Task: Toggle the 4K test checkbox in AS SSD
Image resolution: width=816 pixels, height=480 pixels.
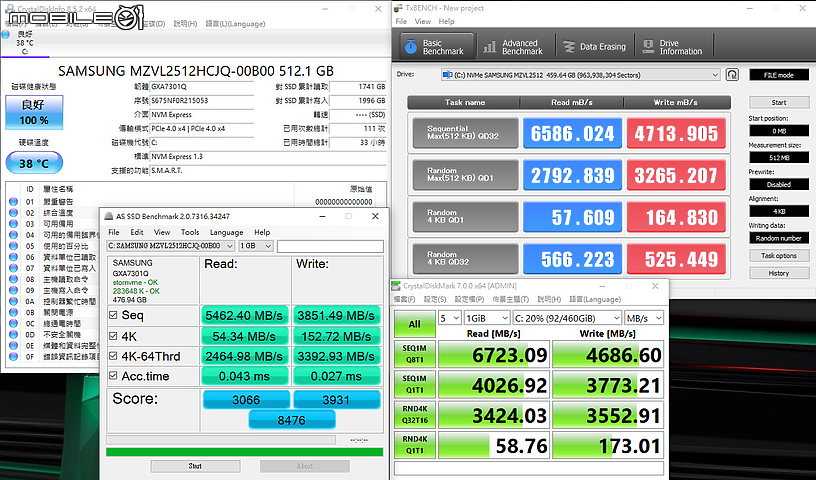Action: [x=113, y=336]
